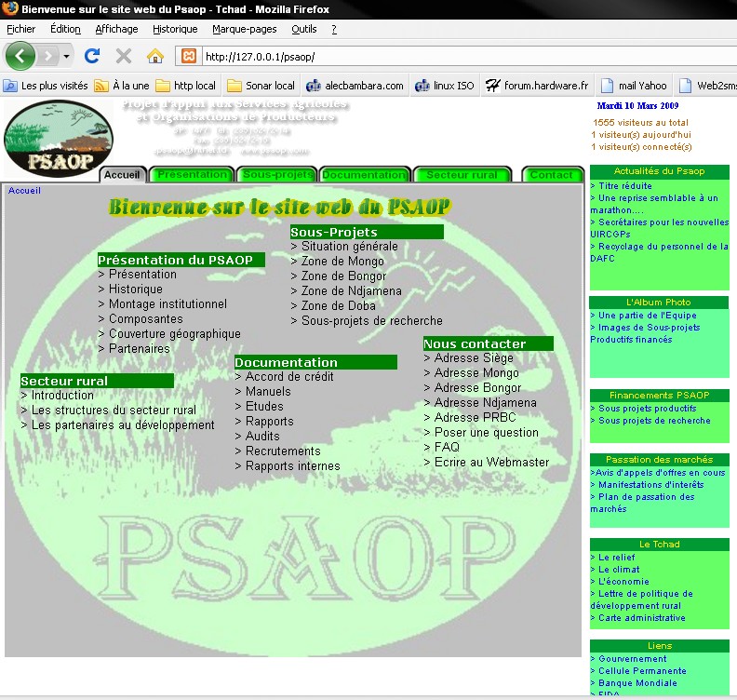Click the URL address field

(x=456, y=56)
